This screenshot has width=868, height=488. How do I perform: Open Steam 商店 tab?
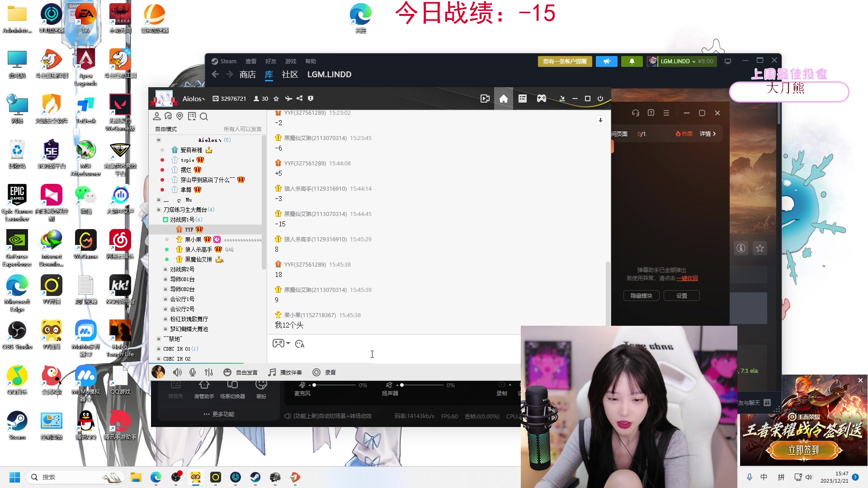point(248,75)
